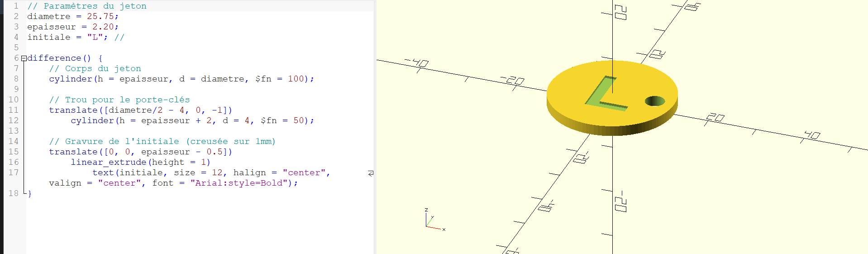Click line number 8 in the gutter
Screen dimensions: 868x254
pos(16,79)
